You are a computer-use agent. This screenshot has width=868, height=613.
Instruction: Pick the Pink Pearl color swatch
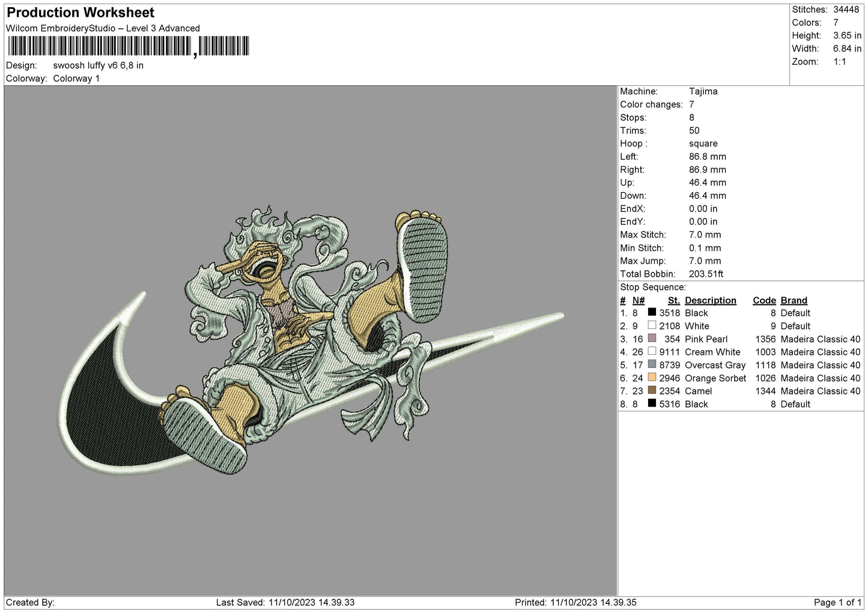click(652, 339)
